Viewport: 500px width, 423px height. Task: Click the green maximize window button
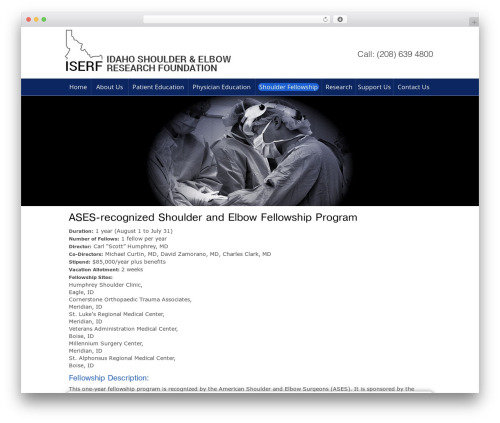coord(44,19)
